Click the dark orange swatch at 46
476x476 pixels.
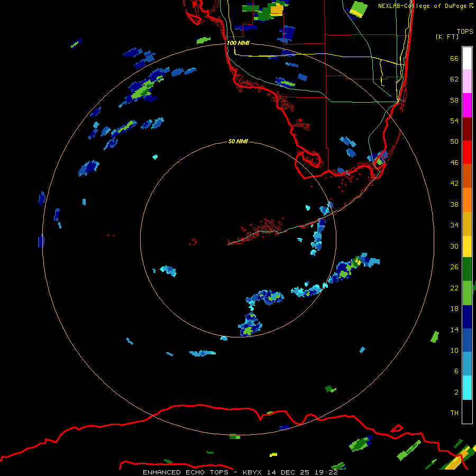467,176
